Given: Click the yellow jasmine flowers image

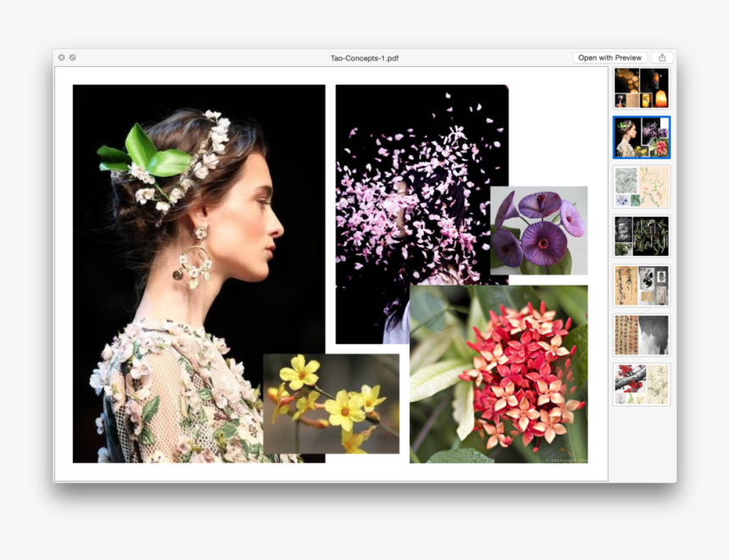Looking at the screenshot, I should pos(331,404).
